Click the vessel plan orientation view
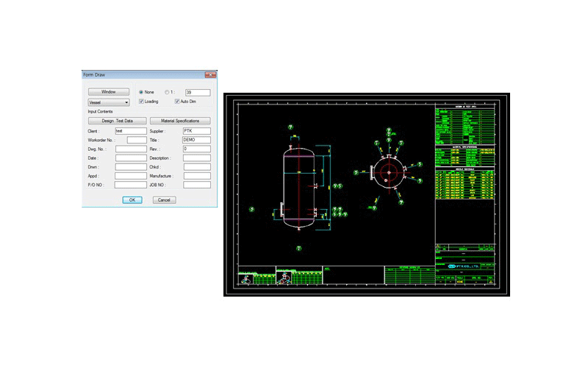This screenshot has height=368, width=588. [389, 172]
